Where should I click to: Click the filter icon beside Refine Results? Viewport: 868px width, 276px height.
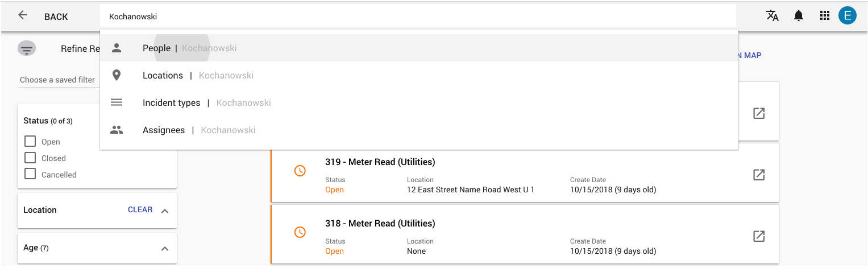pos(27,49)
